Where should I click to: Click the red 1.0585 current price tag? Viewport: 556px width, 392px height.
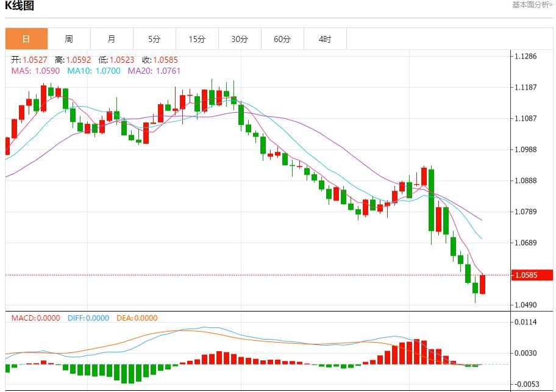[x=532, y=275]
